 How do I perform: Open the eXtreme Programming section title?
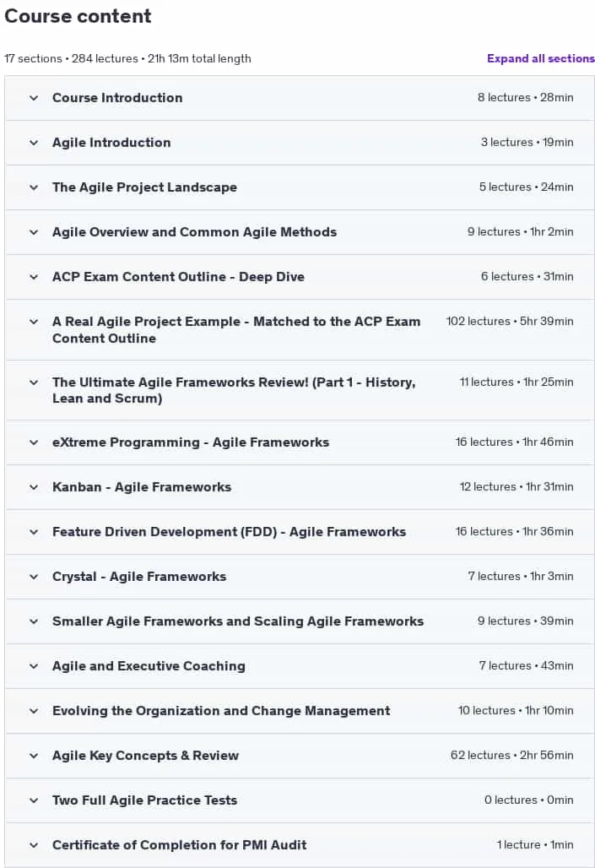[191, 442]
